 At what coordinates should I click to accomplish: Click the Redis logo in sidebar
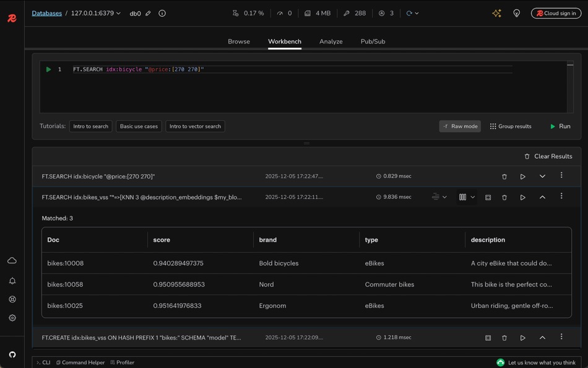pyautogui.click(x=12, y=19)
